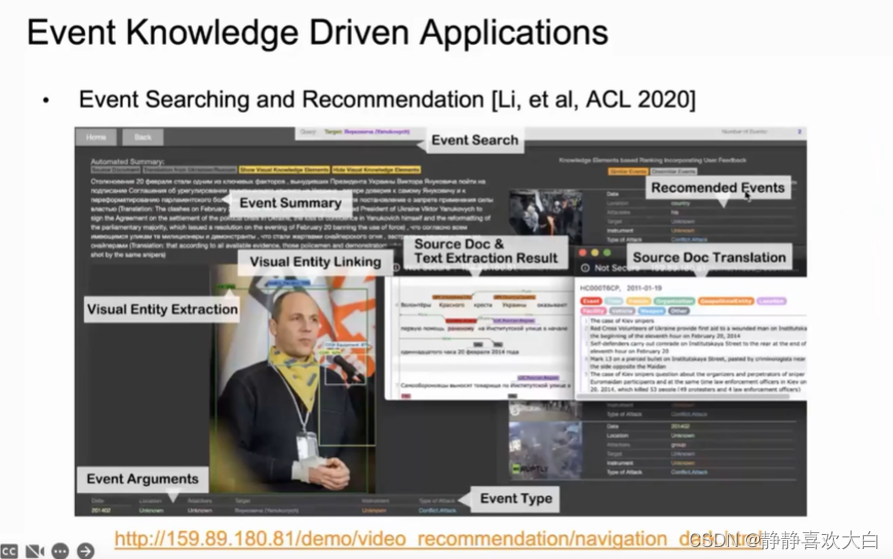
Task: Click the "Event Search" callout label
Action: click(474, 140)
